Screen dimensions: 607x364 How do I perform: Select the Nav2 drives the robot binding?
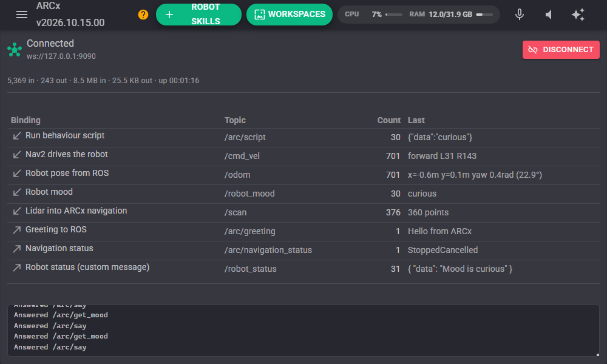(67, 154)
